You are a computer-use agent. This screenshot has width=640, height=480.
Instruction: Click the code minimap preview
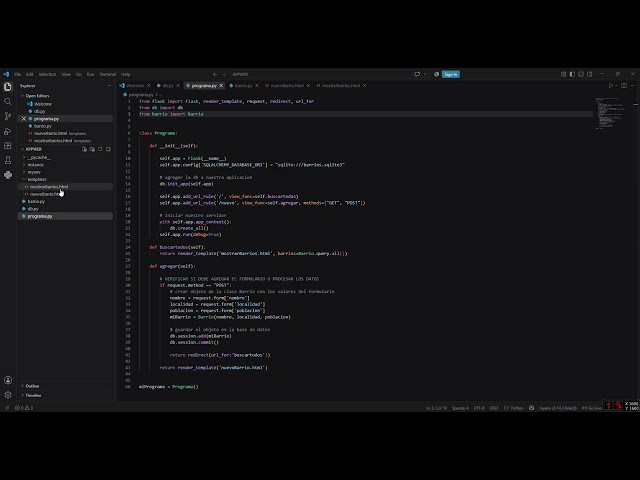tap(611, 113)
